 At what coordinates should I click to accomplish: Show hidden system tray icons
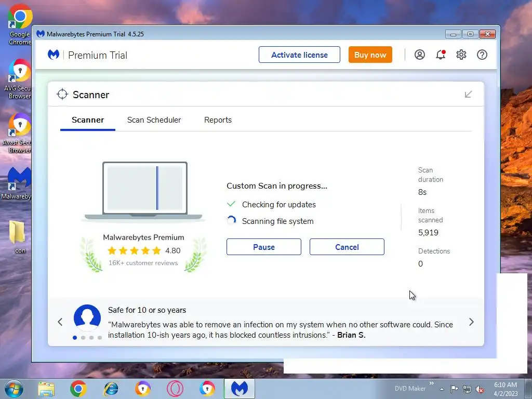click(x=442, y=389)
